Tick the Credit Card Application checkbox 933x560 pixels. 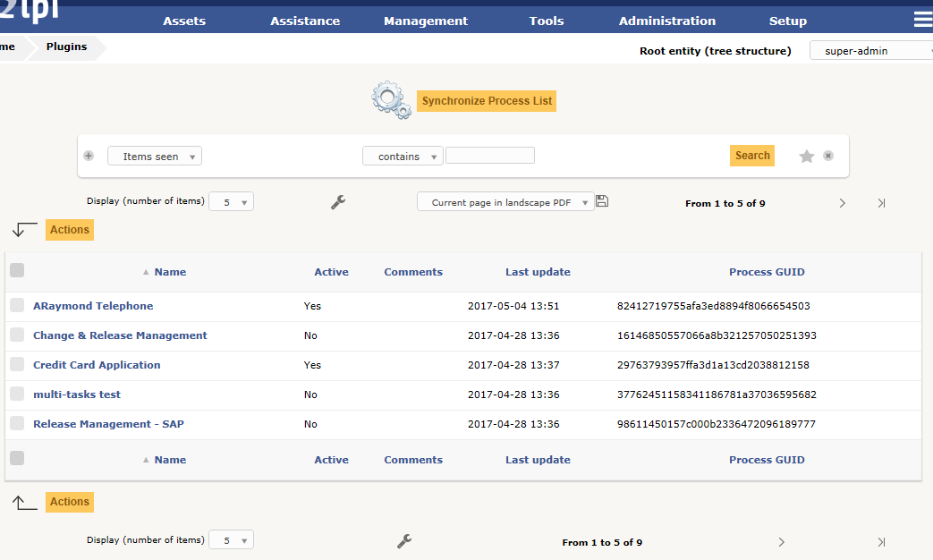[17, 365]
